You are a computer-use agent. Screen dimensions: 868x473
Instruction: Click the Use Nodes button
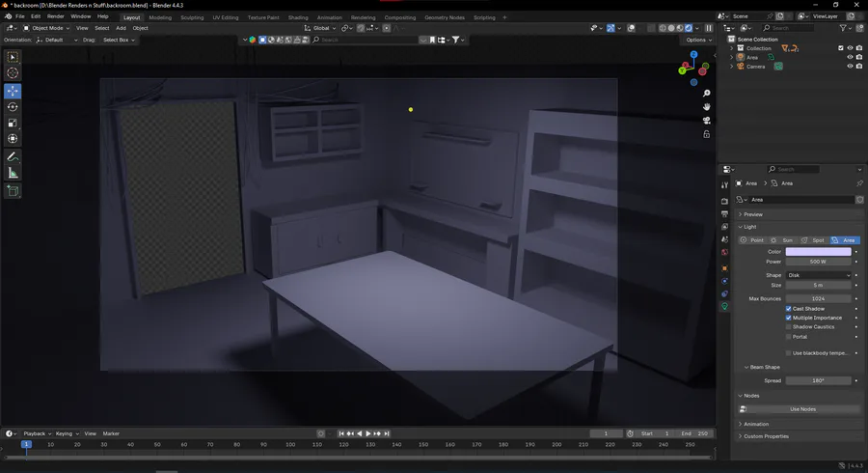click(x=802, y=409)
